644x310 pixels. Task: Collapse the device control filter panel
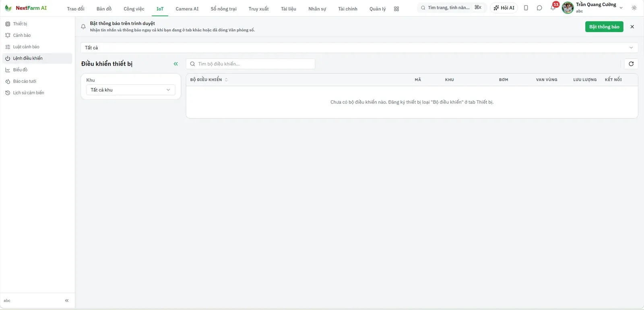(x=176, y=64)
